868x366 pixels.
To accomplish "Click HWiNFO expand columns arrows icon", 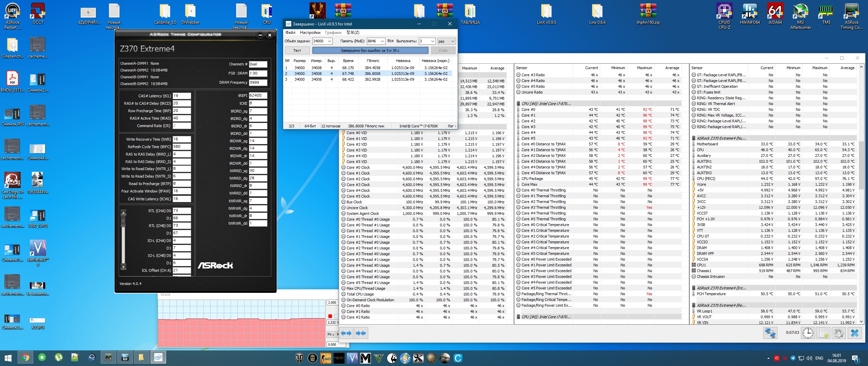I will (346, 333).
